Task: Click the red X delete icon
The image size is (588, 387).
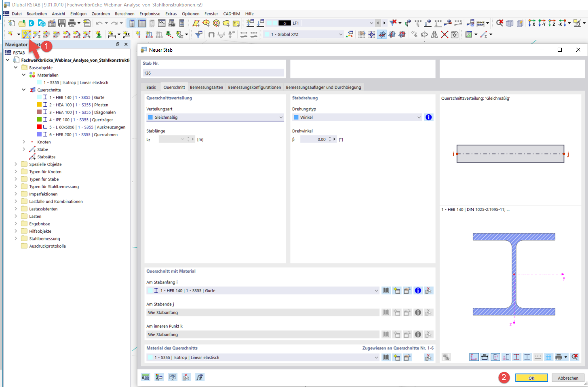Action: coord(445,34)
